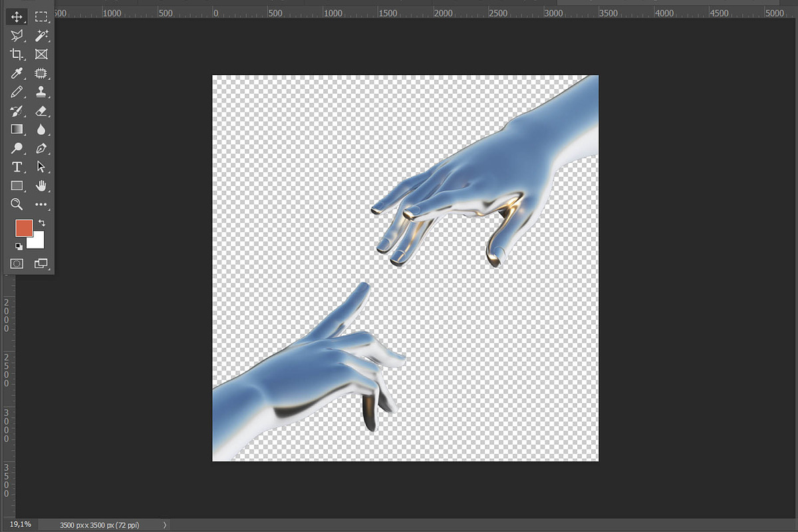Image resolution: width=798 pixels, height=532 pixels.
Task: Select the History Brush tool
Action: click(x=17, y=110)
